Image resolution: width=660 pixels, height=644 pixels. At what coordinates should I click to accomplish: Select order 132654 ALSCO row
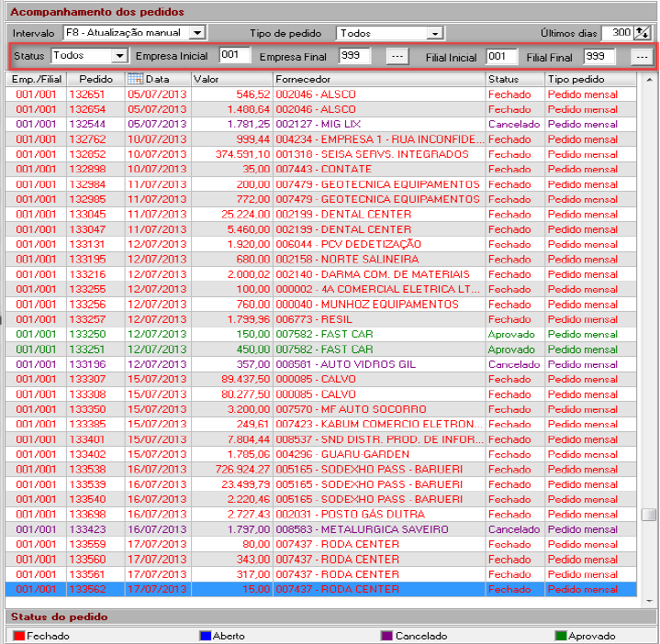[x=320, y=109]
